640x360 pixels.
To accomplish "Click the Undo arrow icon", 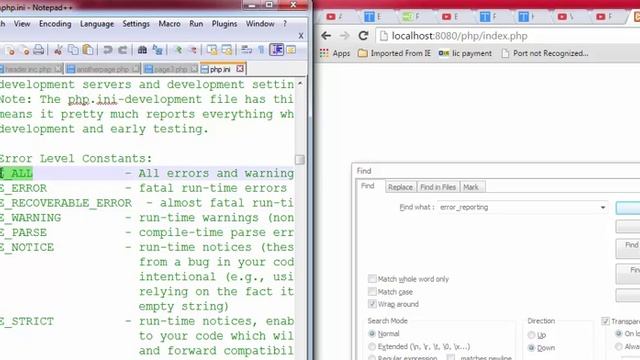I will [108, 50].
